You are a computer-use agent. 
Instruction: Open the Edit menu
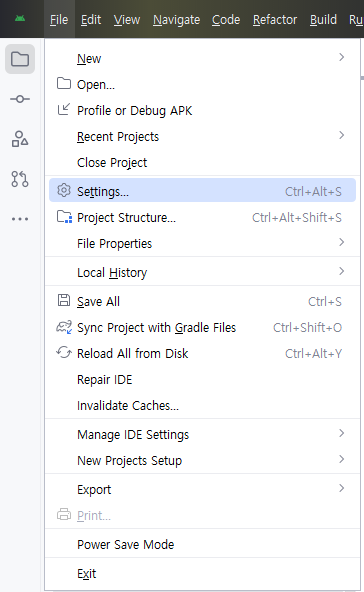(x=91, y=20)
